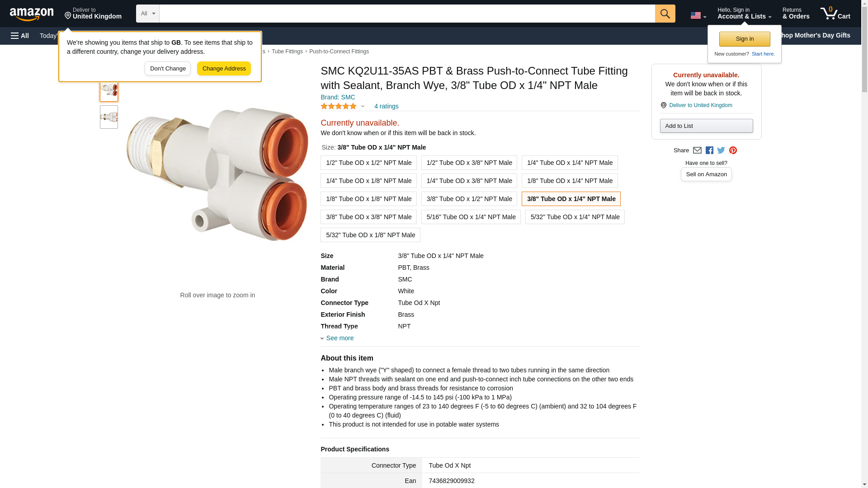Expand the language flag selector
This screenshot has height=488, width=868.
click(698, 15)
